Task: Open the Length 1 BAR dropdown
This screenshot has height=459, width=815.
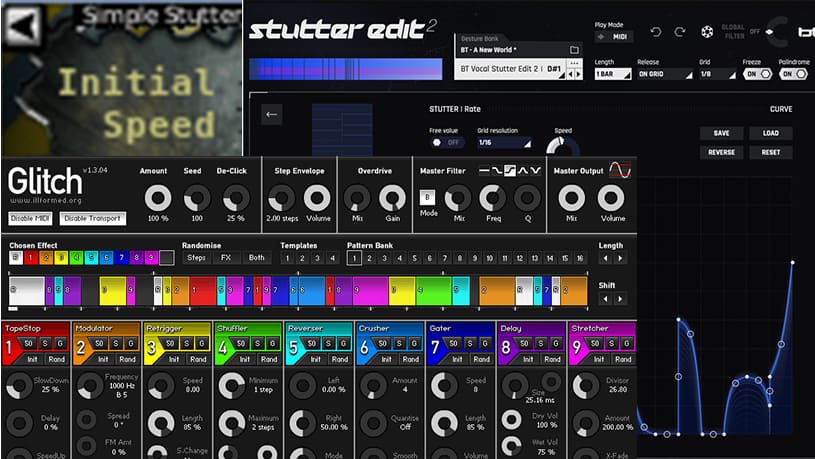Action: 613,74
